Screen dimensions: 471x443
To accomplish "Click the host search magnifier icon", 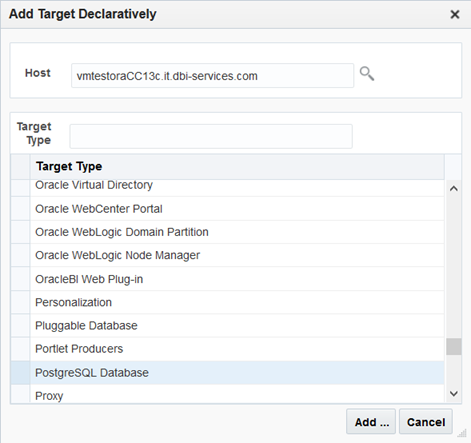I will tap(367, 74).
